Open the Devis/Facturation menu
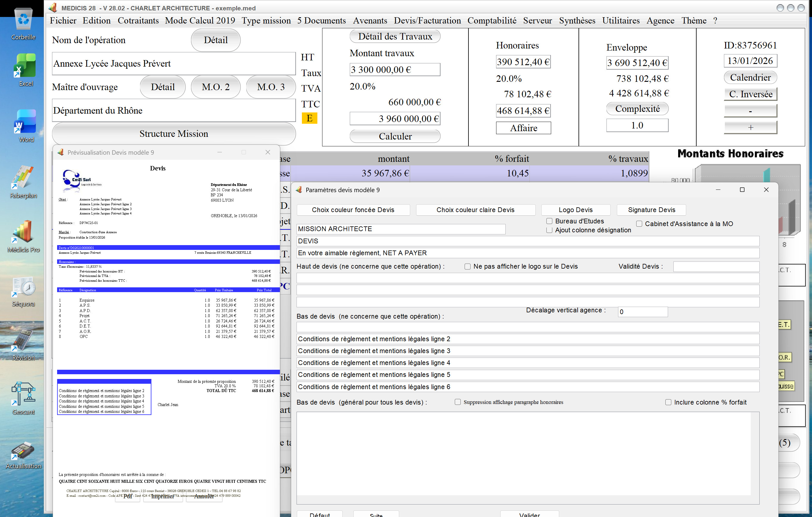Image resolution: width=812 pixels, height=517 pixels. pyautogui.click(x=427, y=21)
